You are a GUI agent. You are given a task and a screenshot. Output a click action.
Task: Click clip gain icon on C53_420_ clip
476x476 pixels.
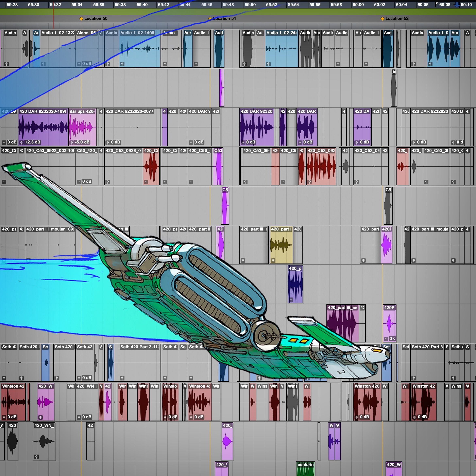point(79,182)
